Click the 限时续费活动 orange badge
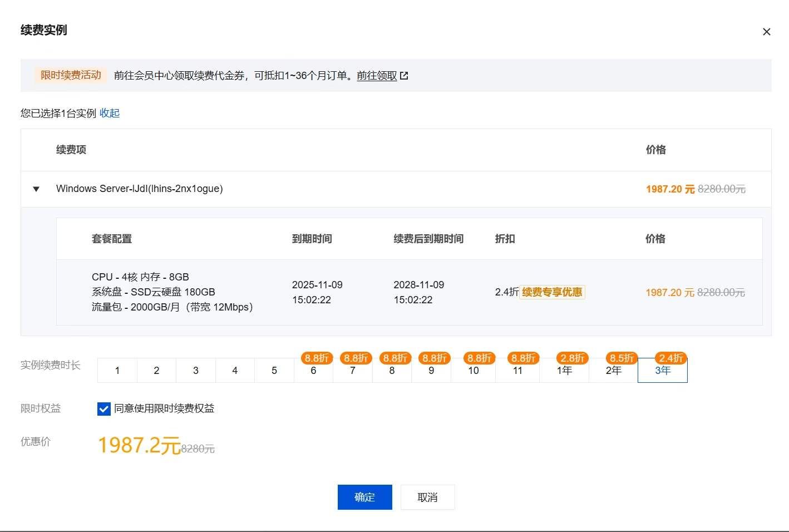This screenshot has width=789, height=532. pyautogui.click(x=70, y=75)
